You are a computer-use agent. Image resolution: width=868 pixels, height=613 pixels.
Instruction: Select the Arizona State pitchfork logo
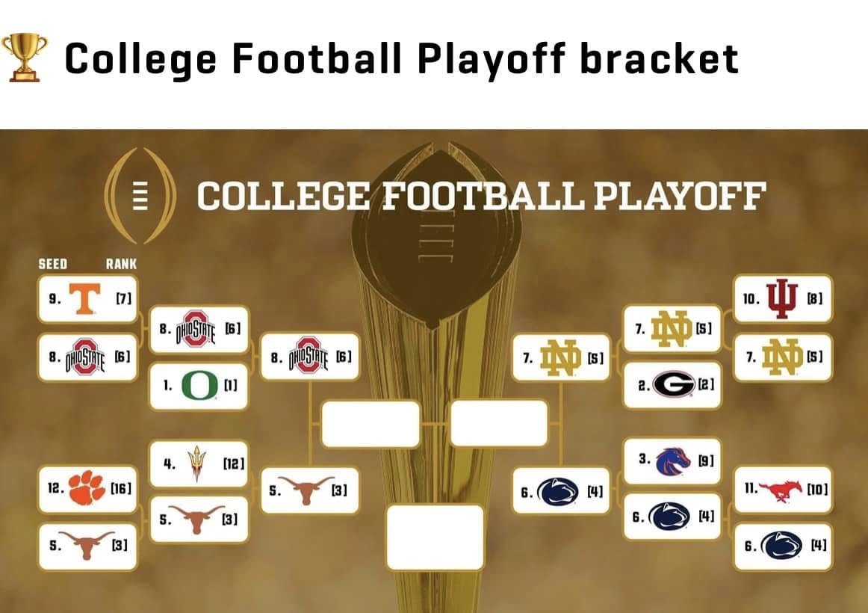[196, 464]
